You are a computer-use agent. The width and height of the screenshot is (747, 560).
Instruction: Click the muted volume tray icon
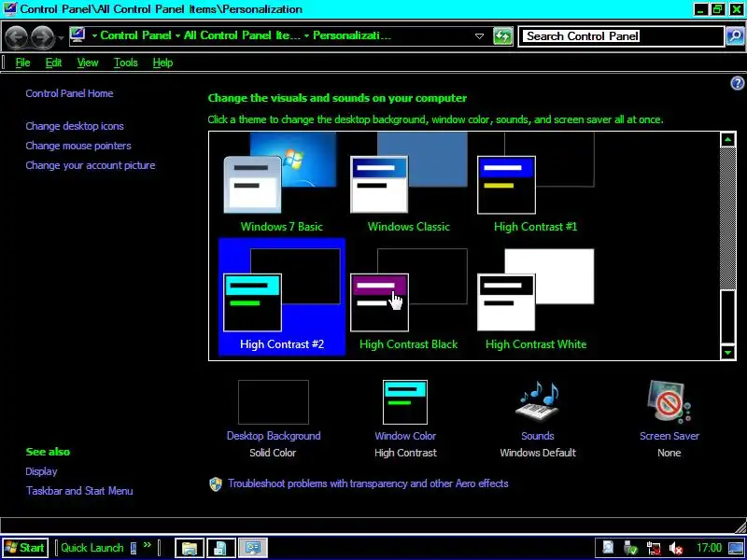tap(675, 548)
